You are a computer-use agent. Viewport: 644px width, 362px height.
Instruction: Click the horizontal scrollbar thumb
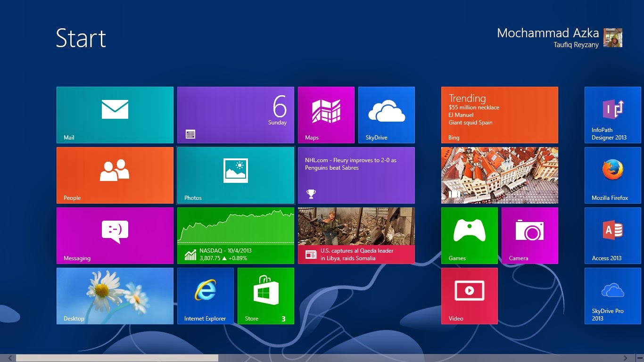point(117,358)
